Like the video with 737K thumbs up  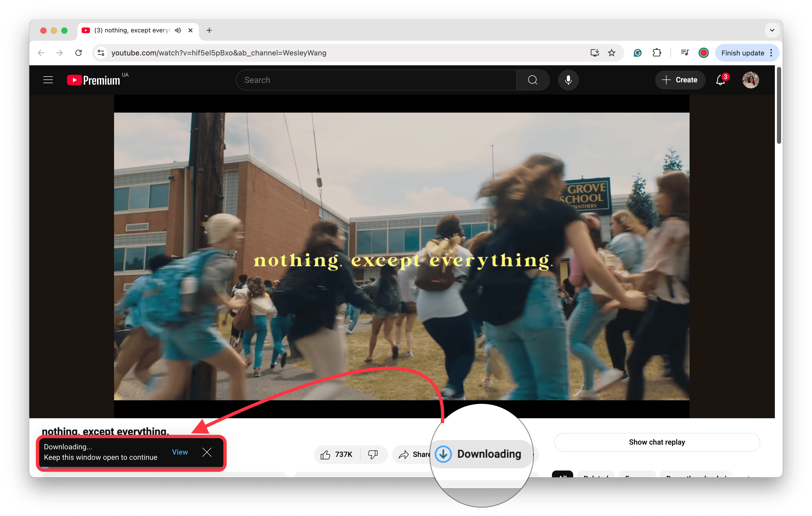tap(337, 454)
